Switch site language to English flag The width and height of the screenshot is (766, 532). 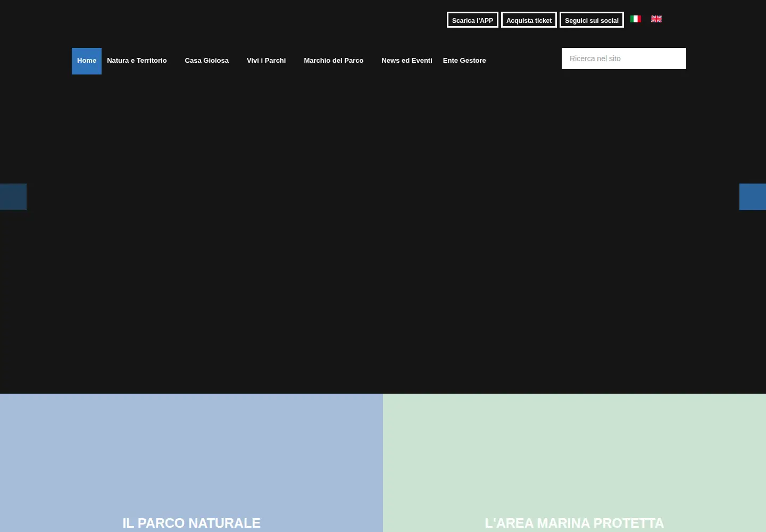point(656,19)
